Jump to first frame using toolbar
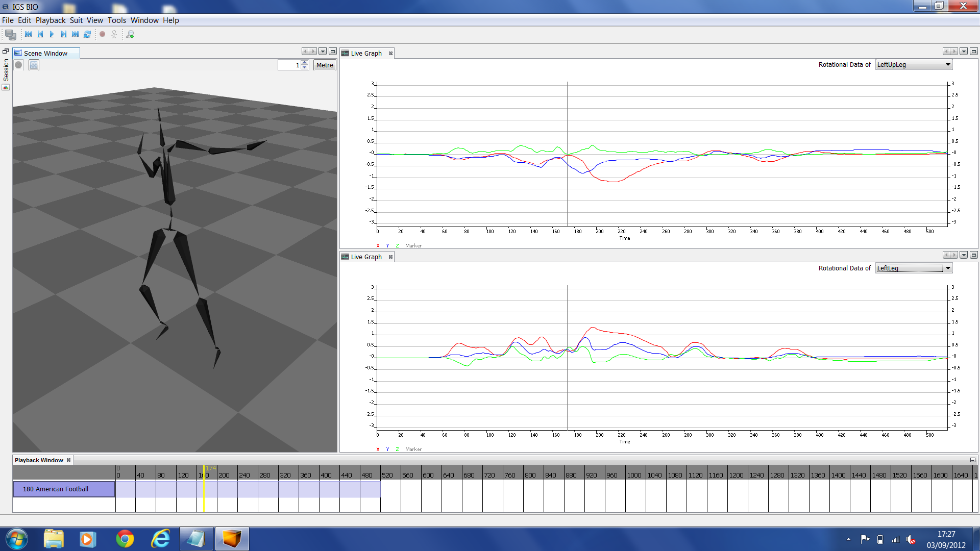Viewport: 980px width, 551px height. 29,34
